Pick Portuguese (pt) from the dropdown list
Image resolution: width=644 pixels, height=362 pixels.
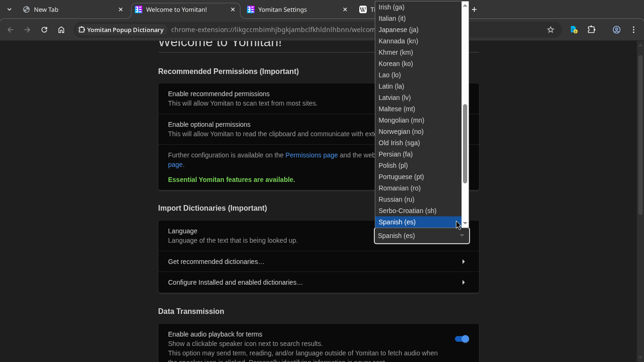coord(401,177)
